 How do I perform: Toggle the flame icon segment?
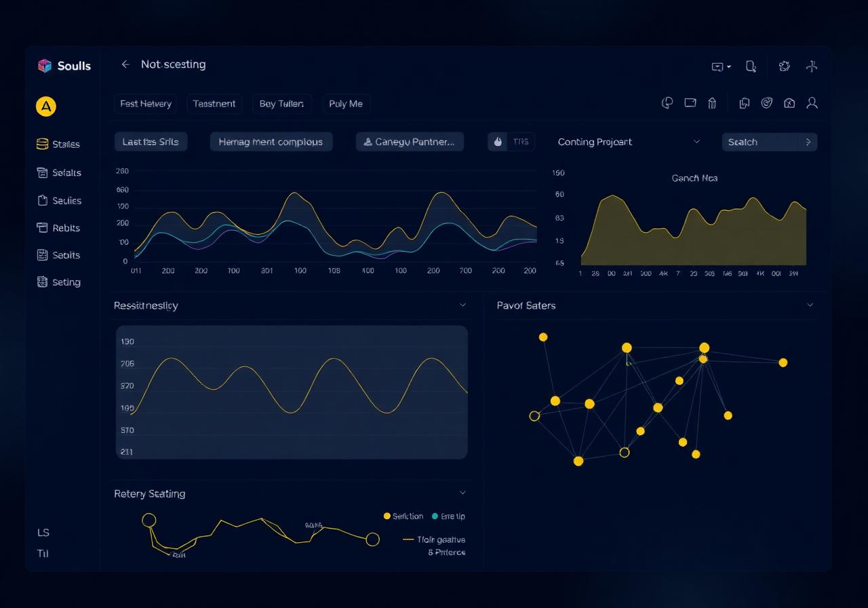pyautogui.click(x=498, y=142)
